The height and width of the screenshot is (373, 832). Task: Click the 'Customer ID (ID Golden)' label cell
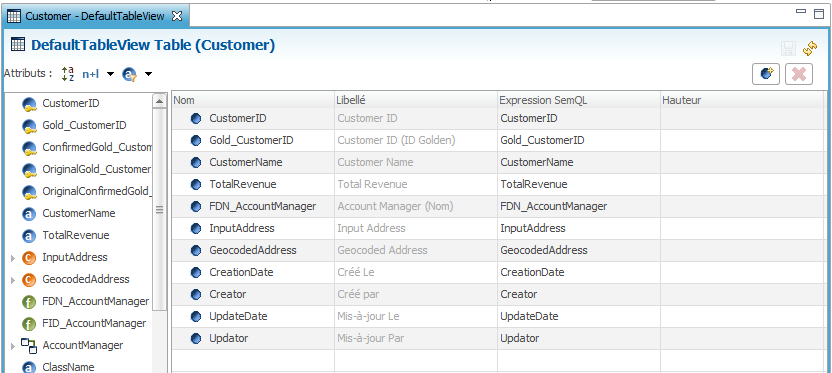tap(416, 141)
